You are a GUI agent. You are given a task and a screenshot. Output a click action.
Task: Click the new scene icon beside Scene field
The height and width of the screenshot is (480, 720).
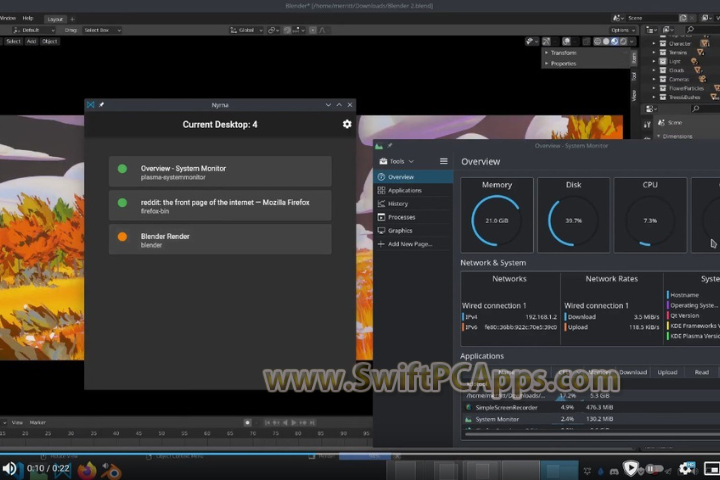(683, 18)
